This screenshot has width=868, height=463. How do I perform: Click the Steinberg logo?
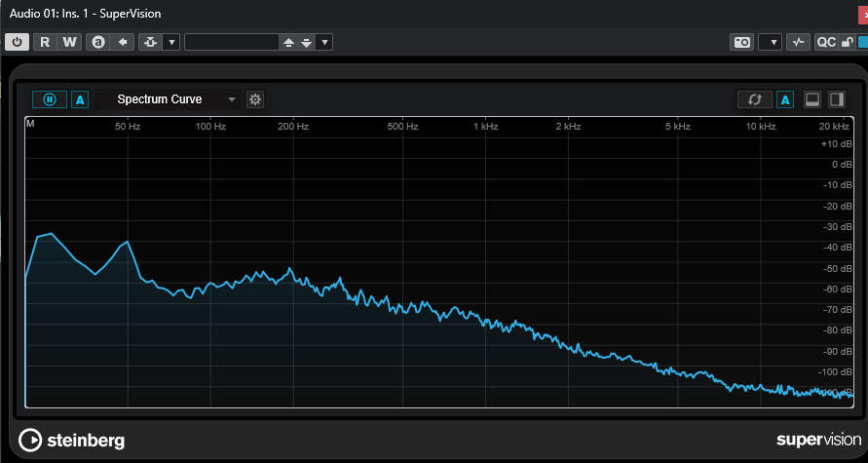pos(71,441)
